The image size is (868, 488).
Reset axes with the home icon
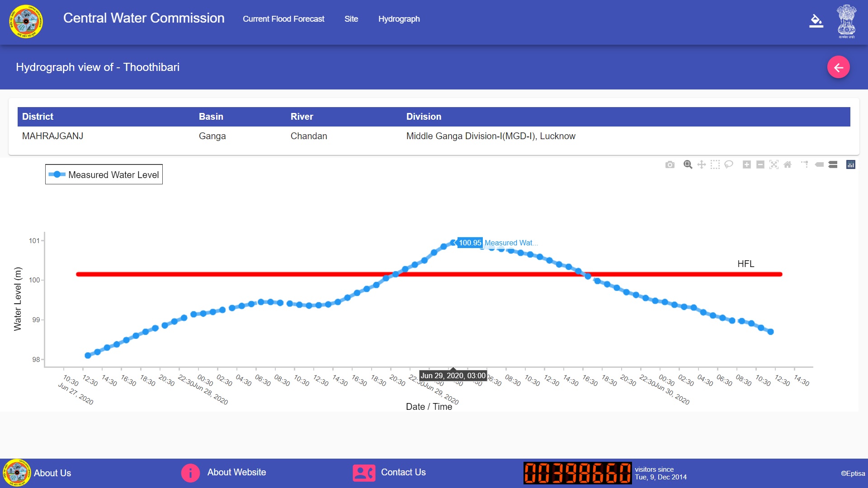(787, 164)
